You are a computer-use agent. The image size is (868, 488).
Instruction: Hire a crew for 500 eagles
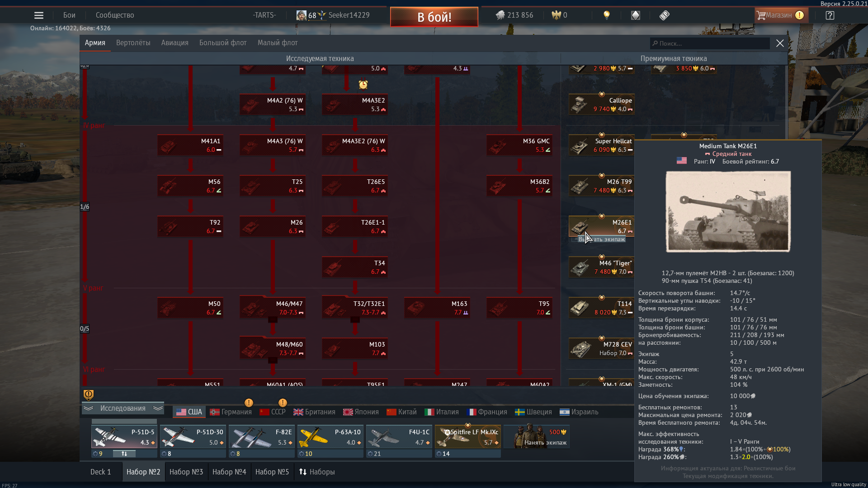pyautogui.click(x=537, y=437)
